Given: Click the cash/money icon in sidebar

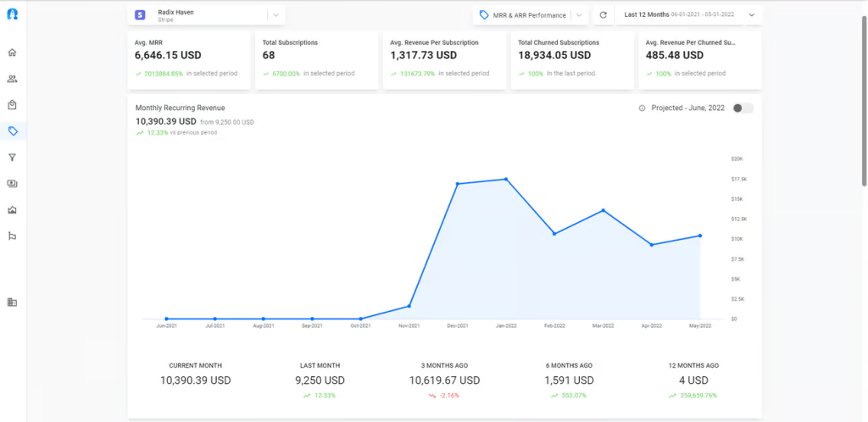Looking at the screenshot, I should 13,183.
